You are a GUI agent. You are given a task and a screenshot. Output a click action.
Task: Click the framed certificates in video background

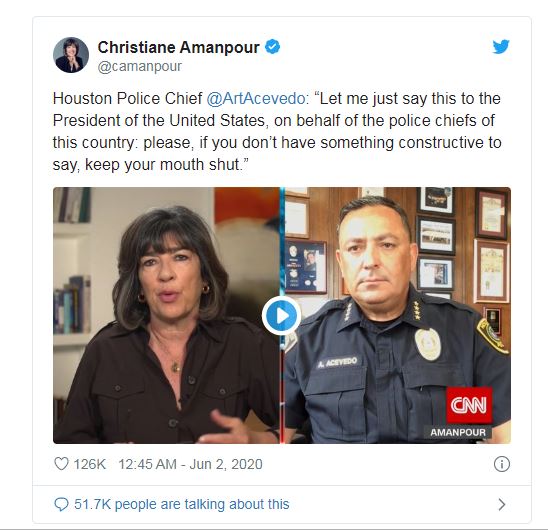click(491, 245)
